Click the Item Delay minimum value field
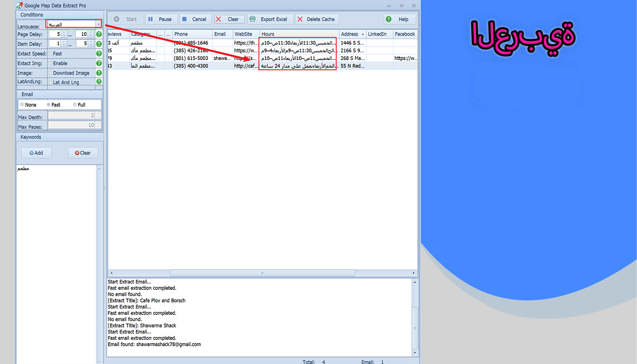637x364 pixels. (55, 44)
